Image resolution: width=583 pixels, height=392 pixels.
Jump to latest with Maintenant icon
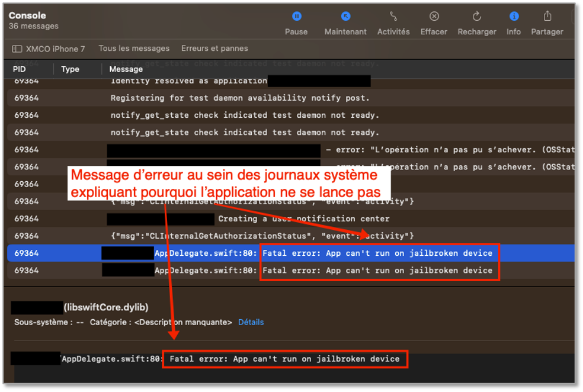345,17
